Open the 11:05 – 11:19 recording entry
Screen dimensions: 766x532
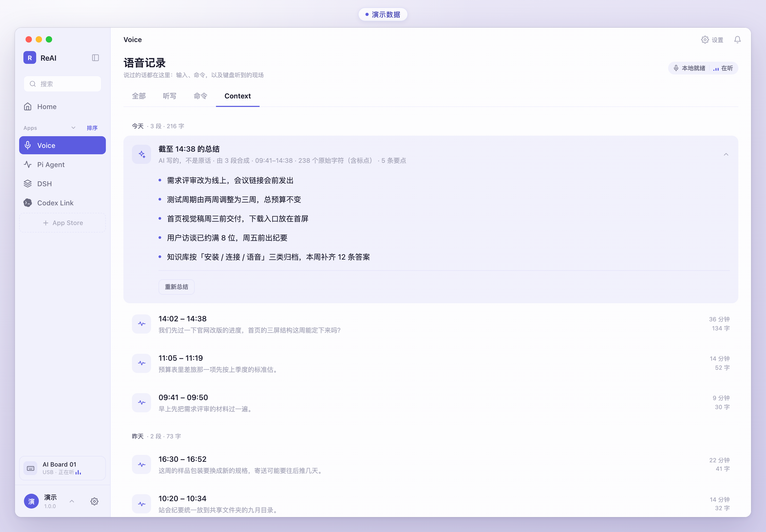(x=431, y=363)
